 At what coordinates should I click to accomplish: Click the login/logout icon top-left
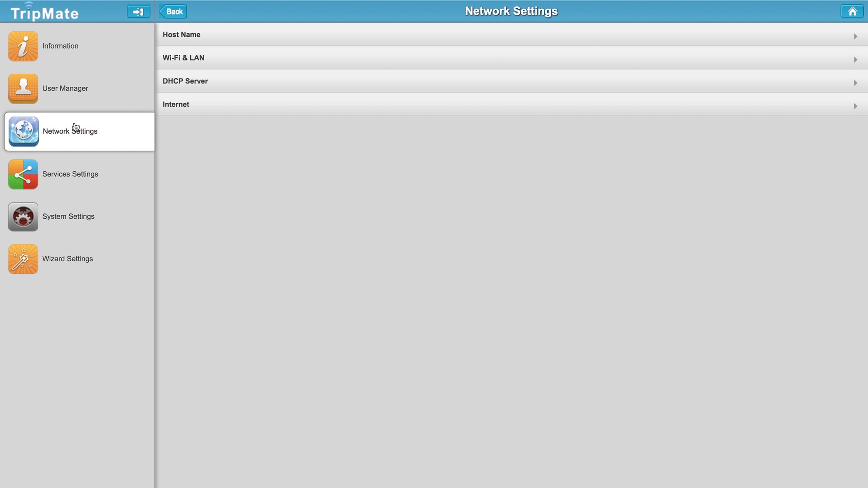click(x=138, y=11)
